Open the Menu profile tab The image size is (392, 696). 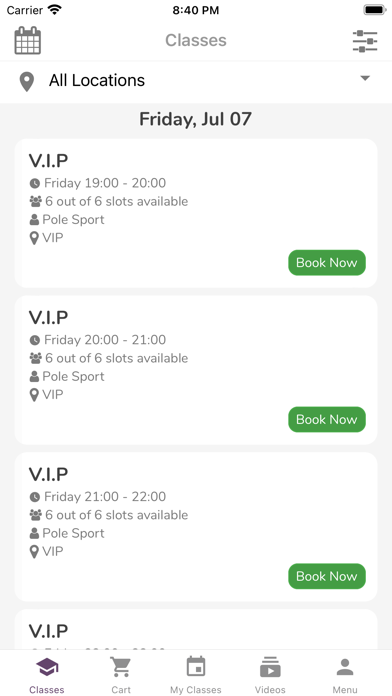click(345, 674)
